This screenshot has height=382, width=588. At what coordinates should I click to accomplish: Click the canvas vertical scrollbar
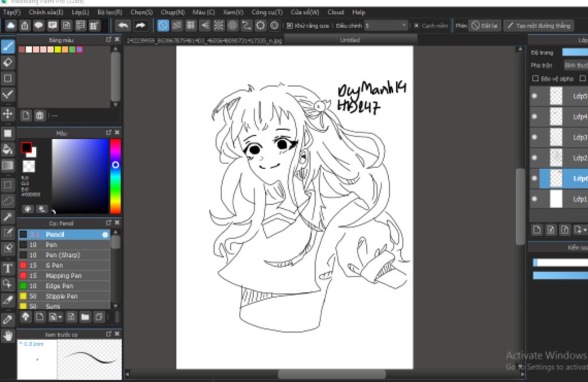520,206
